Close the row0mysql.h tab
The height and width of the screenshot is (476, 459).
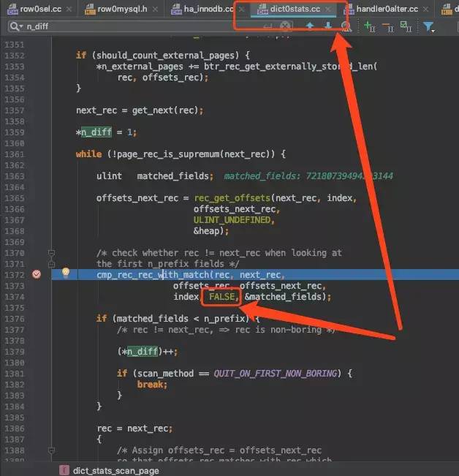156,10
